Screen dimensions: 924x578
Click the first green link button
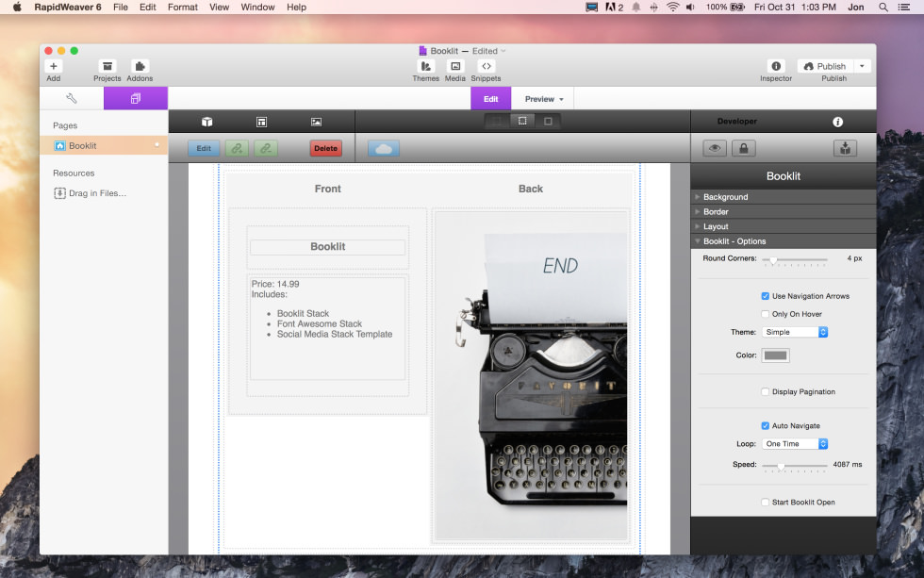[x=237, y=148]
